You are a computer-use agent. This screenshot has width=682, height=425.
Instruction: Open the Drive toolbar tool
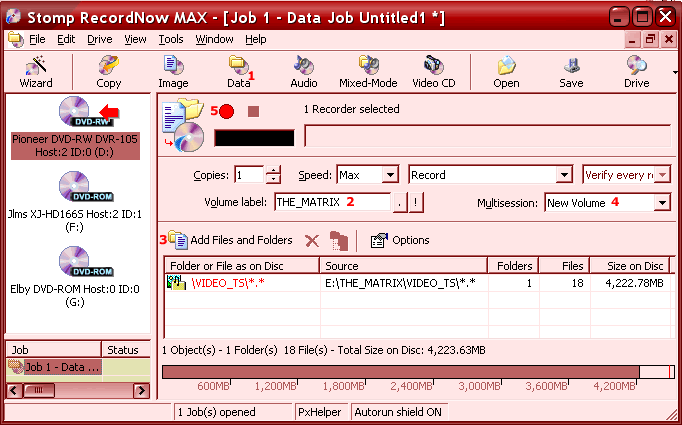point(636,72)
